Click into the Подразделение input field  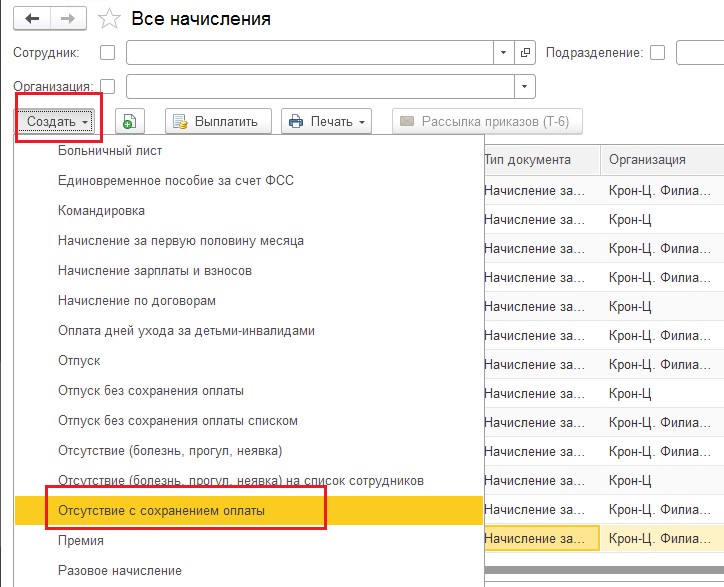tap(700, 53)
